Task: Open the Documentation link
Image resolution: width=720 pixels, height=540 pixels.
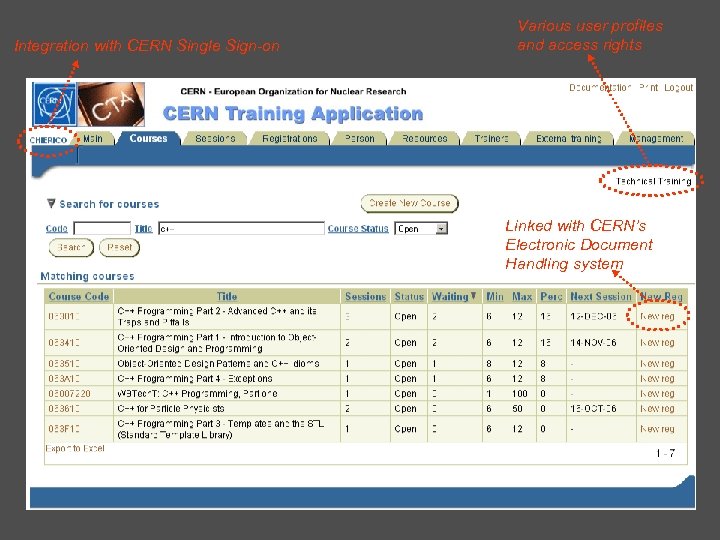Action: (600, 87)
